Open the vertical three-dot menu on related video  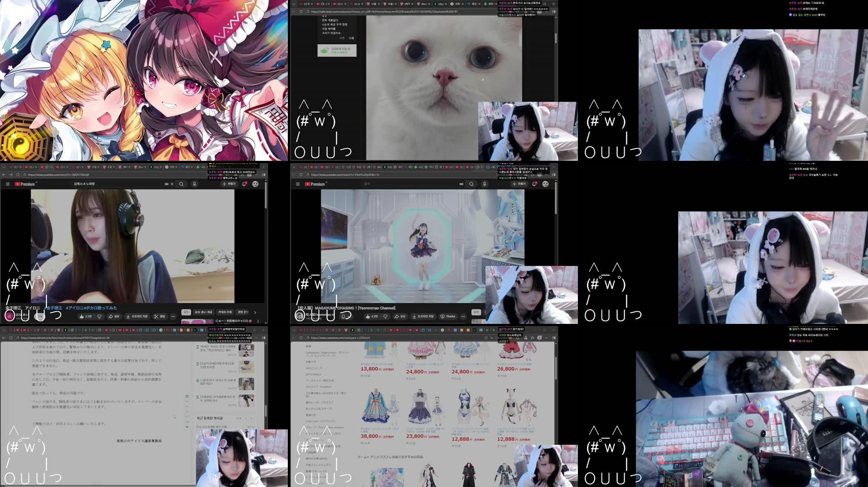click(x=258, y=321)
